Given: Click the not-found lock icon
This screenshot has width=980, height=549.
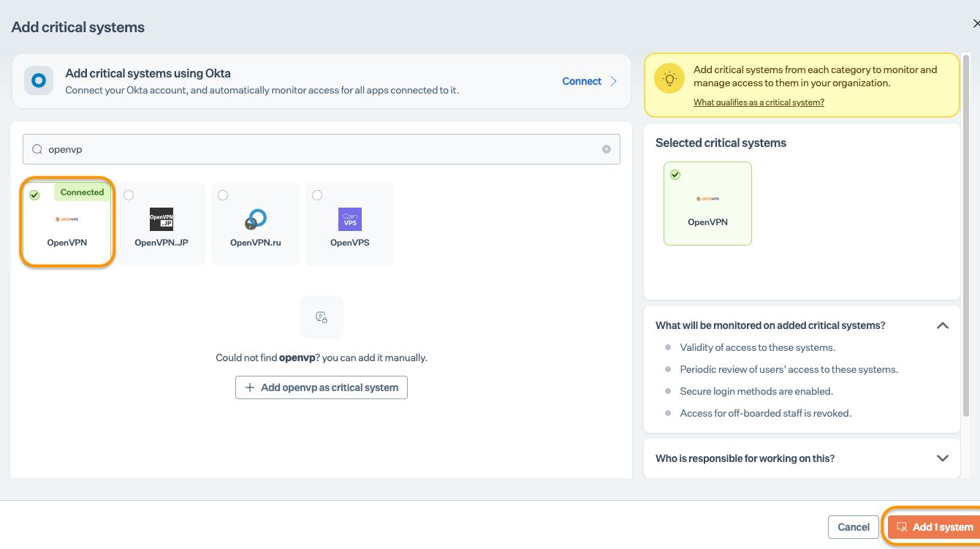Looking at the screenshot, I should (322, 317).
